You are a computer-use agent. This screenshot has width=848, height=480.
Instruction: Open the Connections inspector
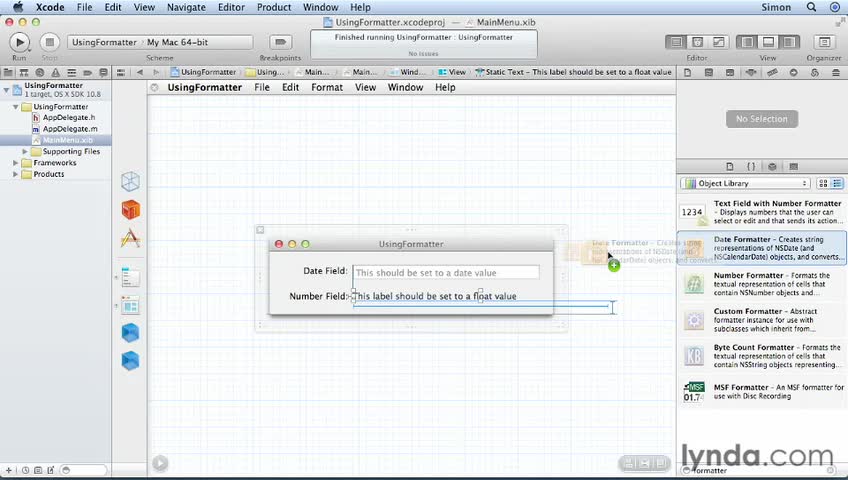point(793,72)
